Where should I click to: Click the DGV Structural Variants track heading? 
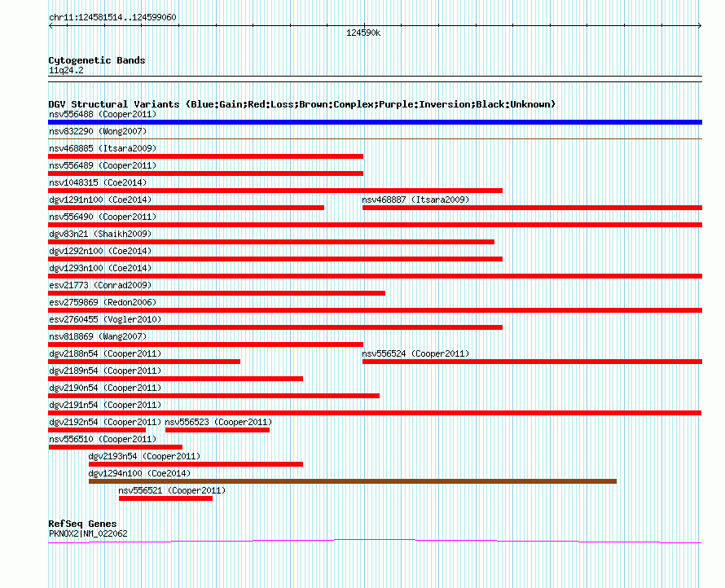[302, 104]
